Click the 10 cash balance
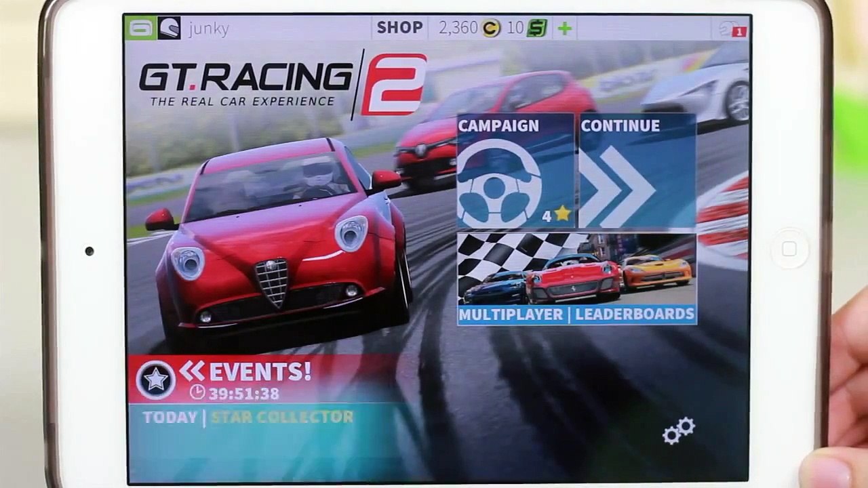The height and width of the screenshot is (488, 868). coord(515,28)
